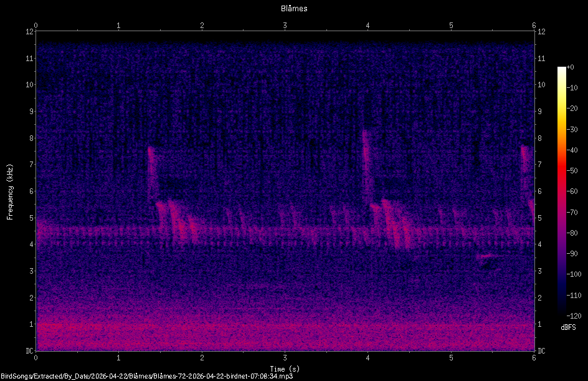Click the DC label on the left axis
588x381 pixels.
coord(29,350)
